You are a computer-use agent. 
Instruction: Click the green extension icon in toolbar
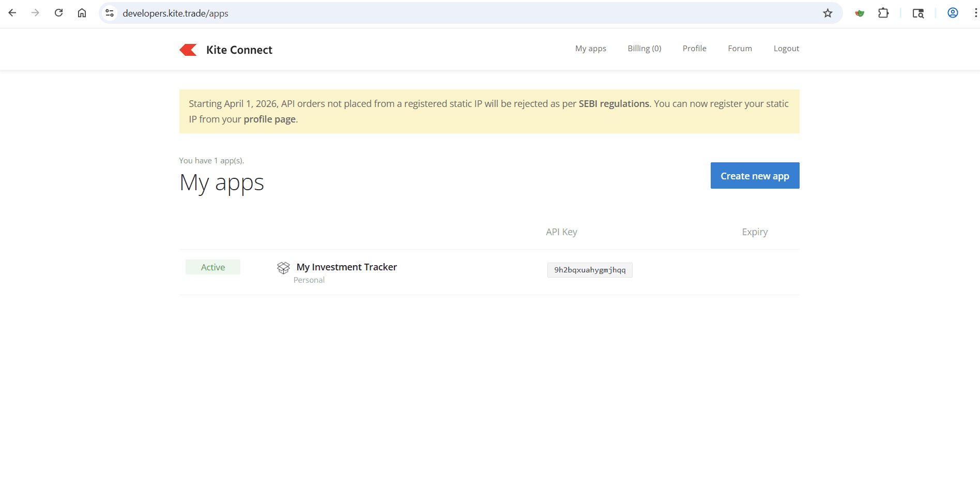pos(860,13)
